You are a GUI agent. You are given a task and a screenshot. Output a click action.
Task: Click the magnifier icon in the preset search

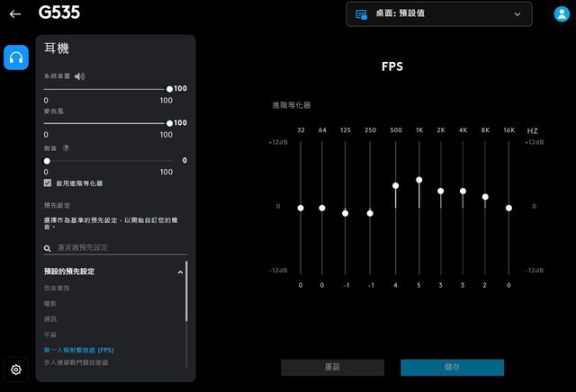click(49, 247)
